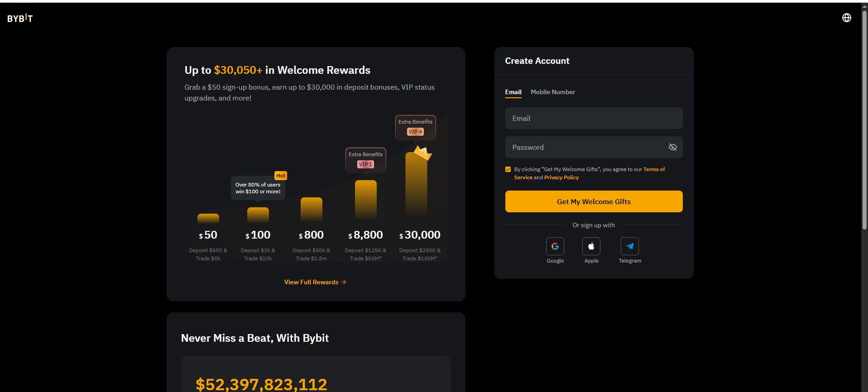The image size is (868, 392).
Task: Click 'Deposit $500 & Trade $5k' text
Action: [x=208, y=254]
